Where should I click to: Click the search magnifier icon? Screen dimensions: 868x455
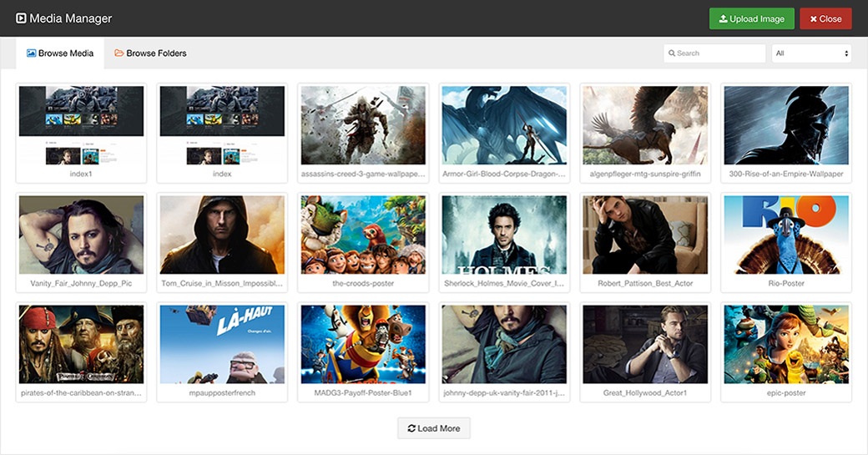(x=671, y=53)
